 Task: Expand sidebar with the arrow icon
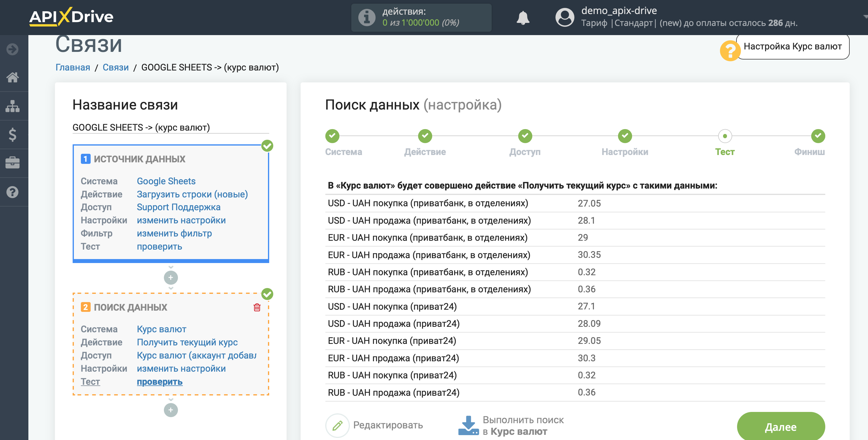(13, 49)
